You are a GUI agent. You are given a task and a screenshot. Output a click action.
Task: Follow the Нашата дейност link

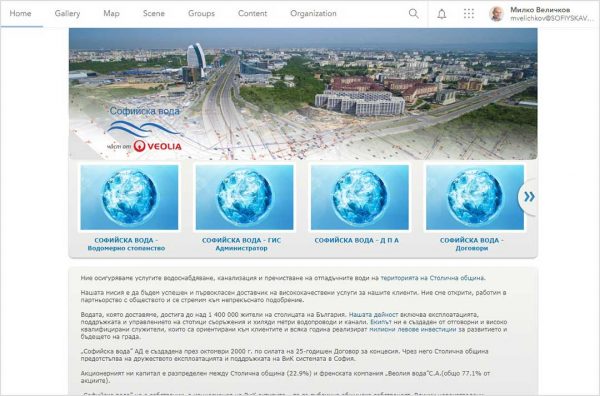373,315
